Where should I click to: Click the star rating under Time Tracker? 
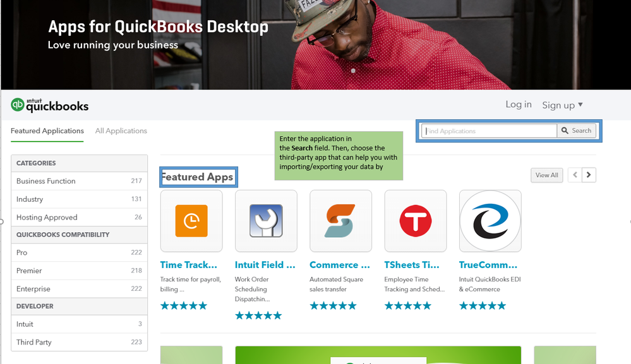pyautogui.click(x=184, y=306)
